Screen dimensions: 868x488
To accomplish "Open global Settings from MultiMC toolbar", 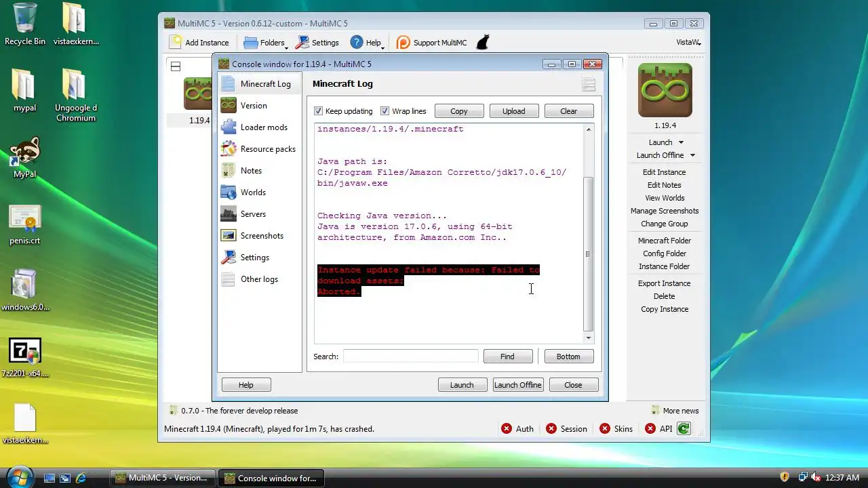I will [317, 43].
